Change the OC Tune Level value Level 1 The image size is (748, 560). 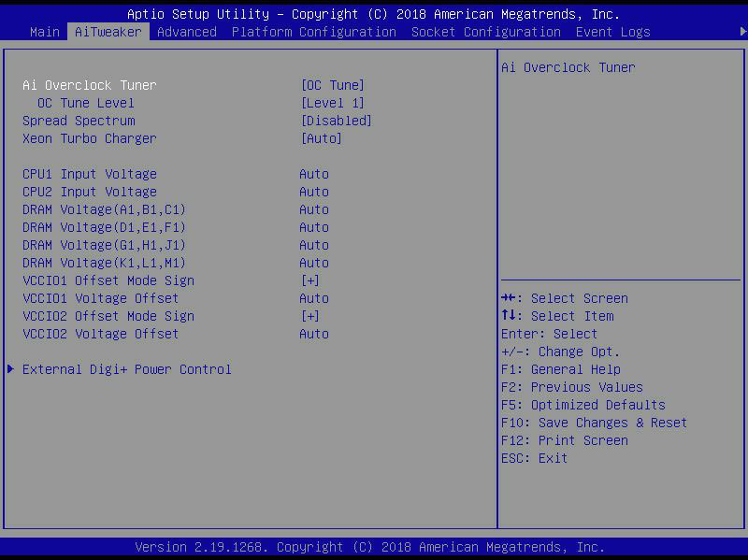[x=332, y=103]
